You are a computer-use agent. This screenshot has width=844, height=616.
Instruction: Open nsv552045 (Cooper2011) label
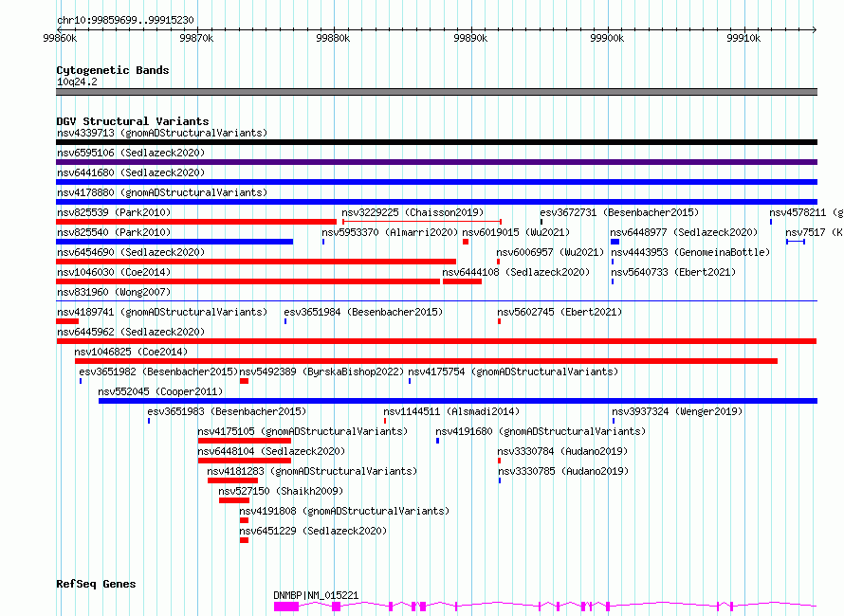pyautogui.click(x=160, y=391)
